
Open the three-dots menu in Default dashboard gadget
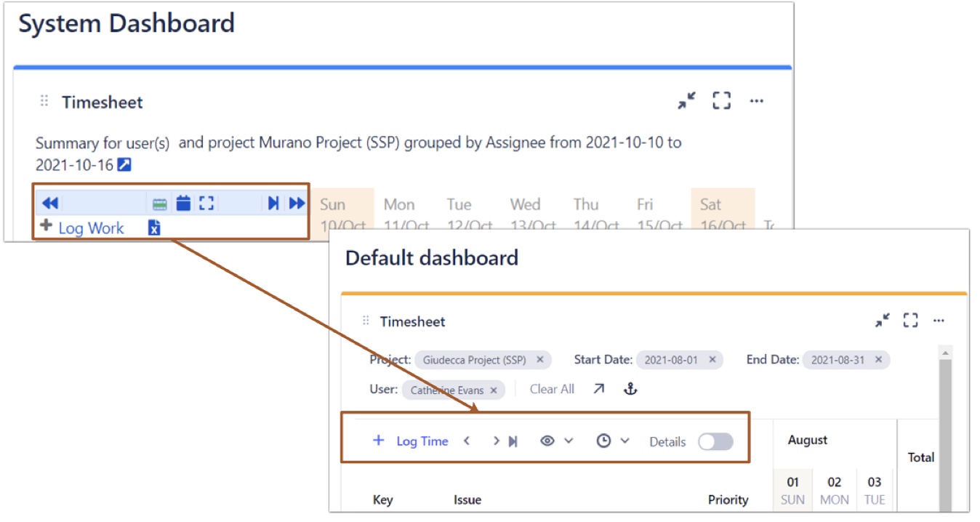click(939, 321)
